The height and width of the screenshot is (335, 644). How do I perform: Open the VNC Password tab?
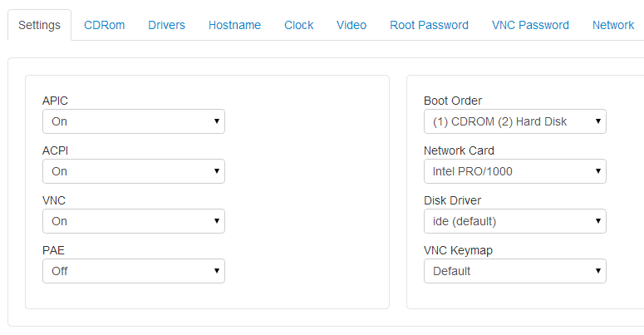pos(530,25)
